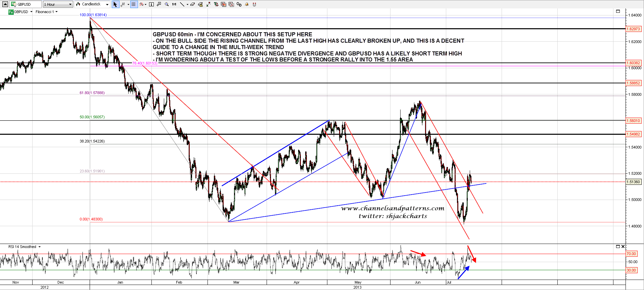Click the collapse toolbar up-arrow button

tap(5, 4)
